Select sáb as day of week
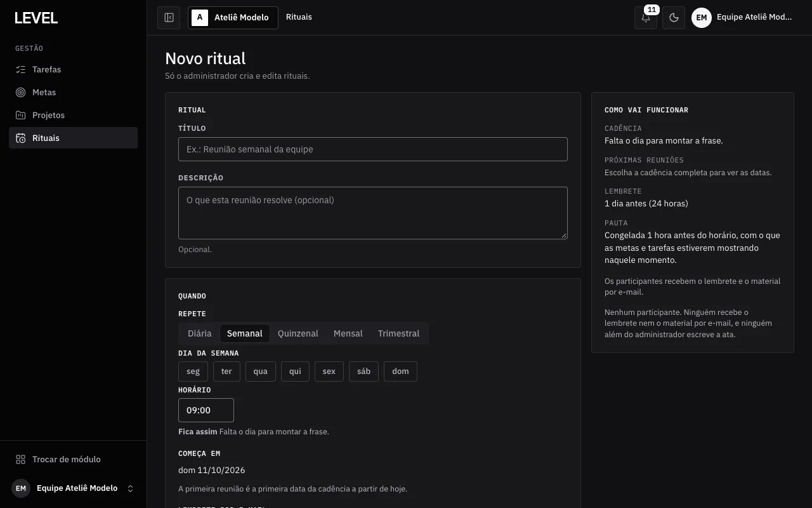Screen dimensions: 812x508 point(364,371)
